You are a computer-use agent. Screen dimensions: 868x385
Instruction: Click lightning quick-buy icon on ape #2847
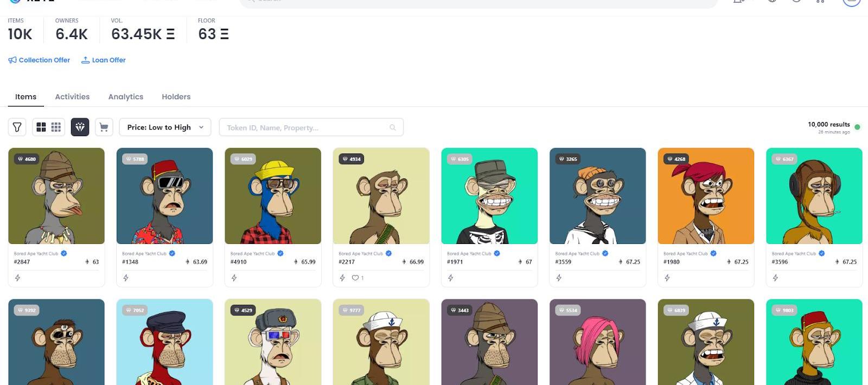[x=17, y=278]
